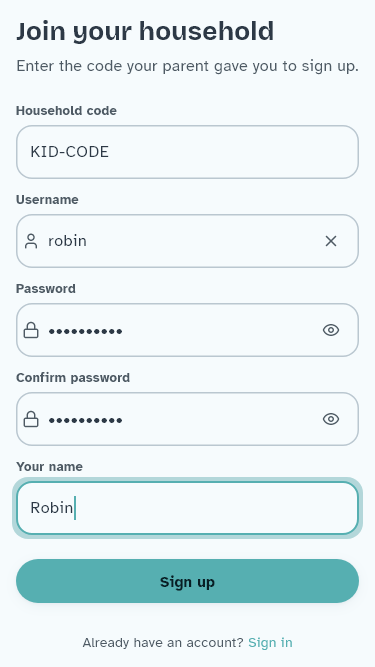The image size is (375, 667).
Task: Click the Your name field containing Robin
Action: coord(188,508)
